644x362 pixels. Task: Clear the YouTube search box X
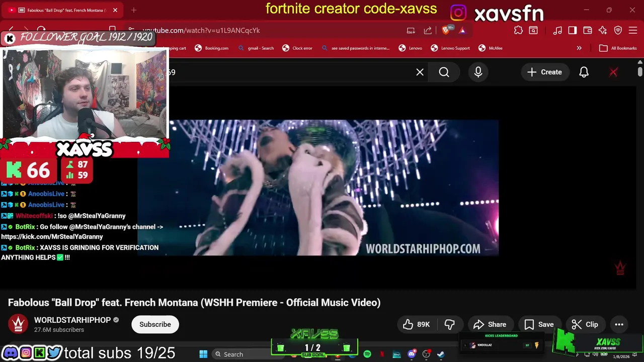pyautogui.click(x=420, y=72)
